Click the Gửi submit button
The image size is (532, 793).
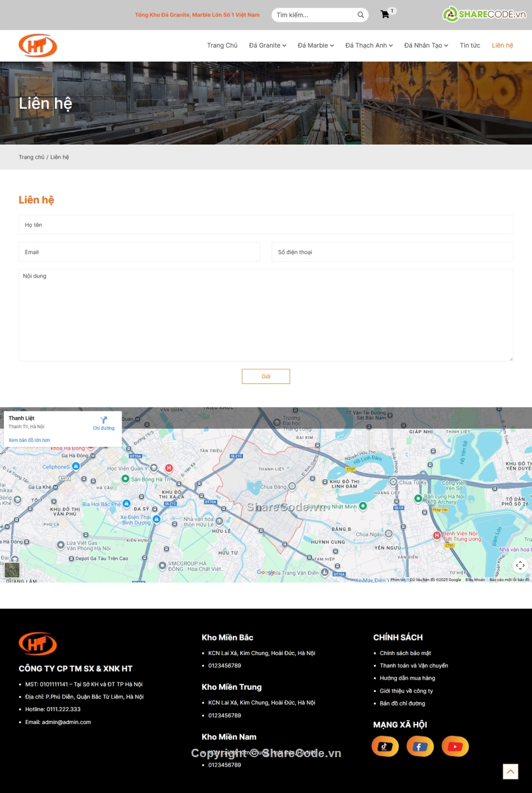click(x=265, y=376)
